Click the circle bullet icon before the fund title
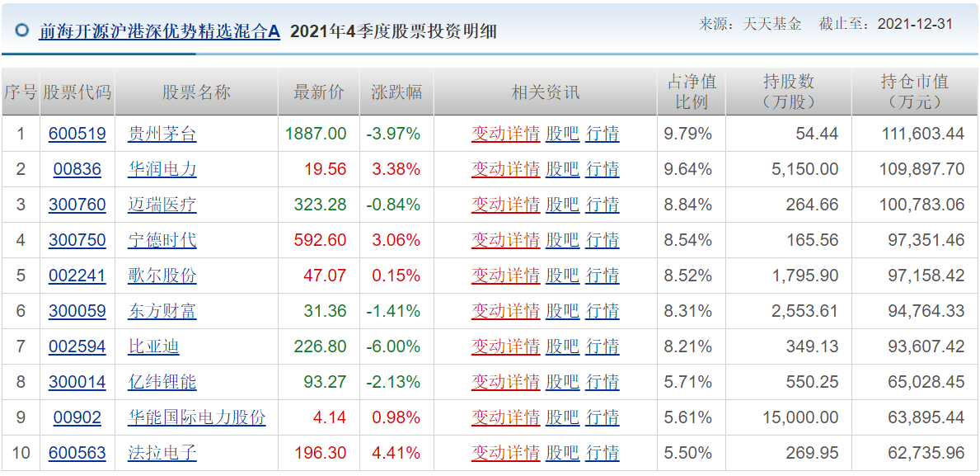 click(22, 30)
